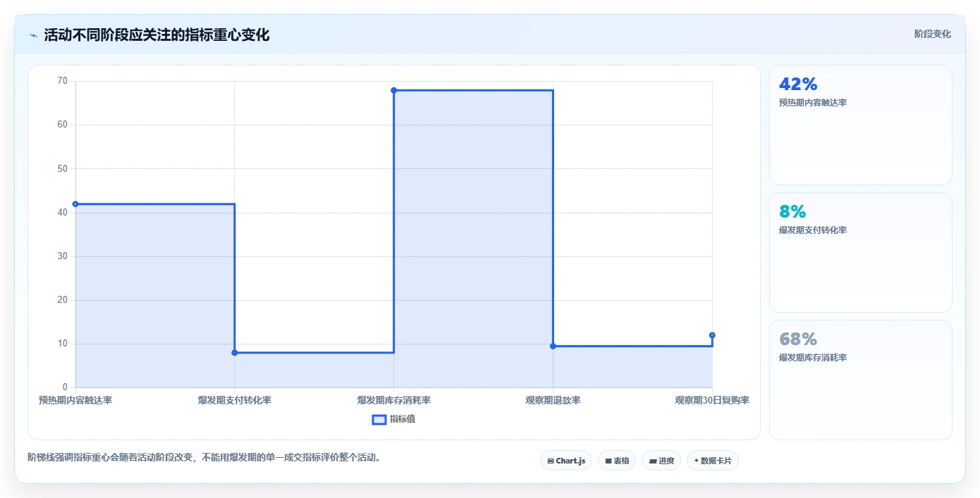Click the y-axis value 70
980x498 pixels.
tap(63, 81)
